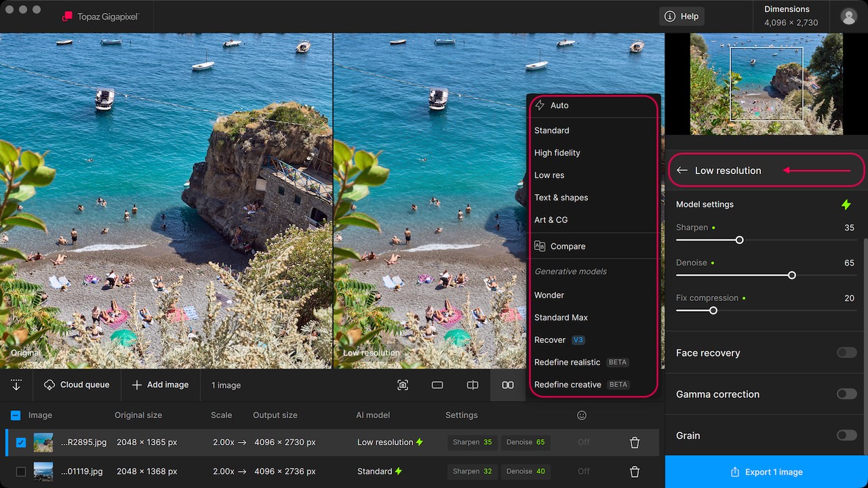Click the Fix compression slider handle

(x=713, y=310)
